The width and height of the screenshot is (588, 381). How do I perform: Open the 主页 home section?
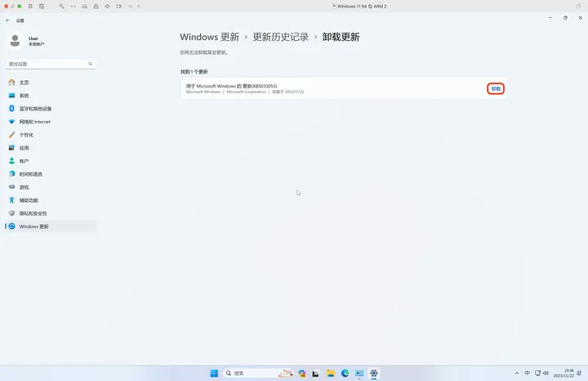51,83
